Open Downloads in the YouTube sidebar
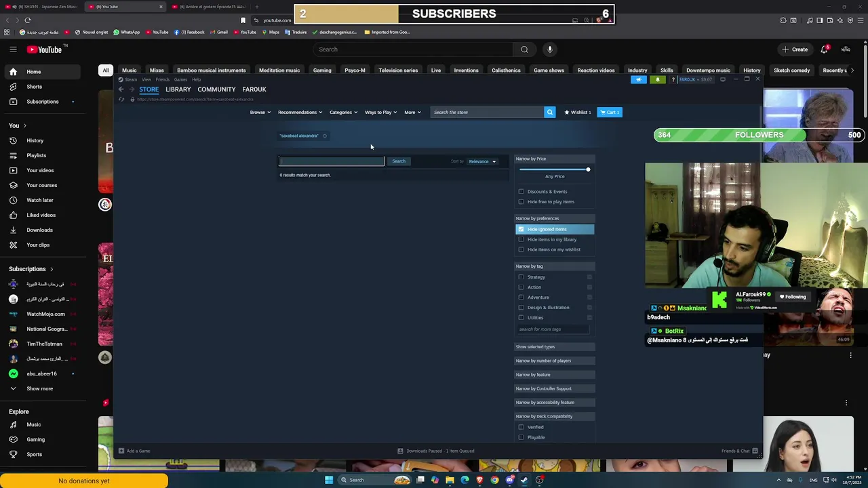The image size is (868, 488). click(39, 230)
